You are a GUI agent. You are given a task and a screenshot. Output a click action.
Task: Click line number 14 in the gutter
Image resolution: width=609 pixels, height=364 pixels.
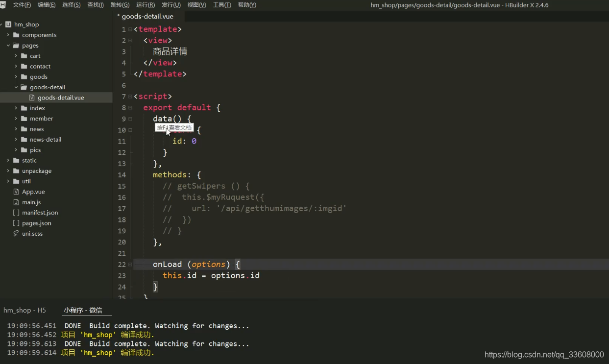pyautogui.click(x=122, y=175)
